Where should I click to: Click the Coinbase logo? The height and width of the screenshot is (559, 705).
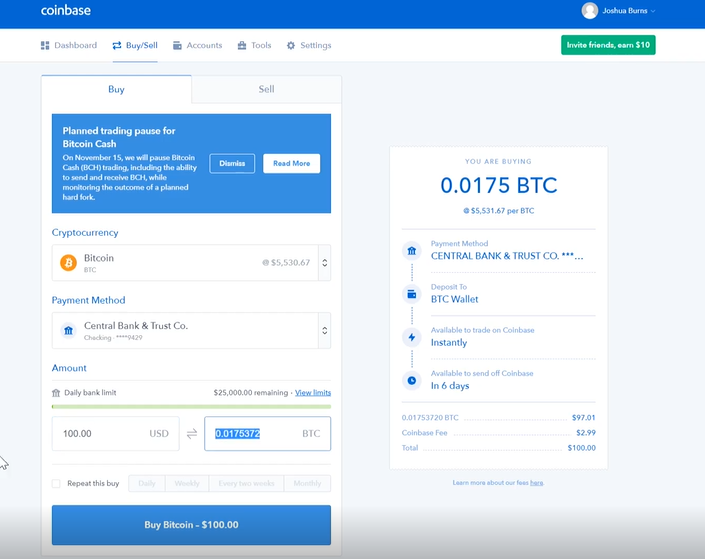click(x=66, y=10)
